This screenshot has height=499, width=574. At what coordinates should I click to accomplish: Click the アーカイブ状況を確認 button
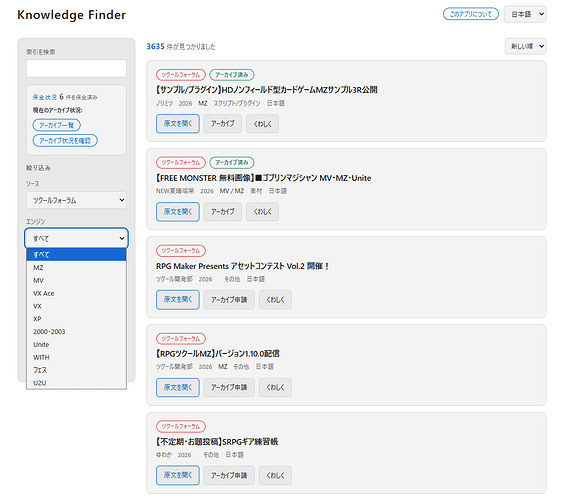[x=65, y=140]
